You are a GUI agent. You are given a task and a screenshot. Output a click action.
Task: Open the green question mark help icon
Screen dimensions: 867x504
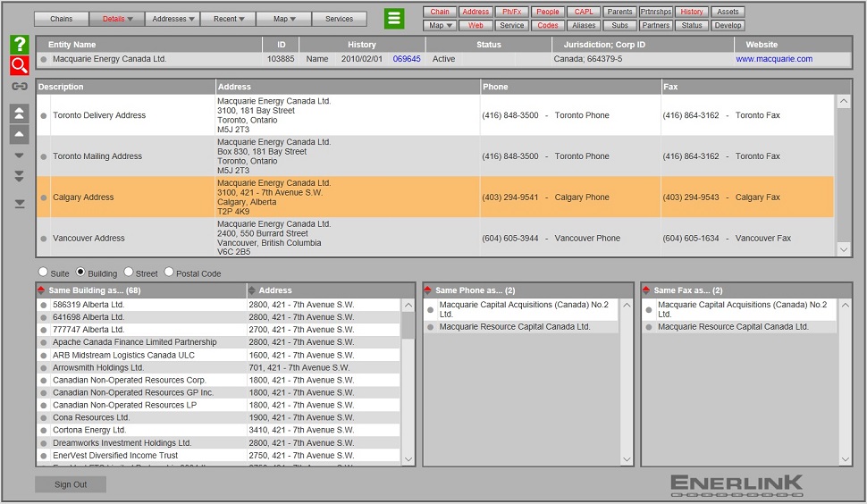pyautogui.click(x=20, y=44)
